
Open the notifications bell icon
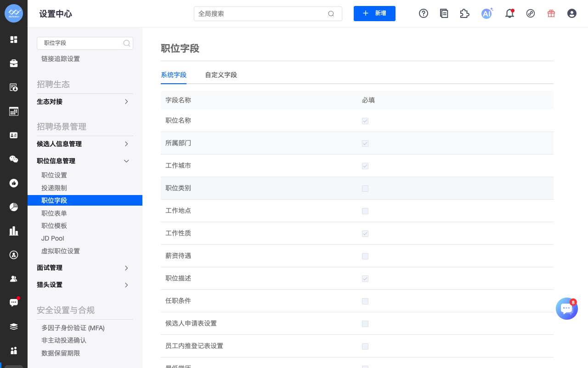(509, 13)
